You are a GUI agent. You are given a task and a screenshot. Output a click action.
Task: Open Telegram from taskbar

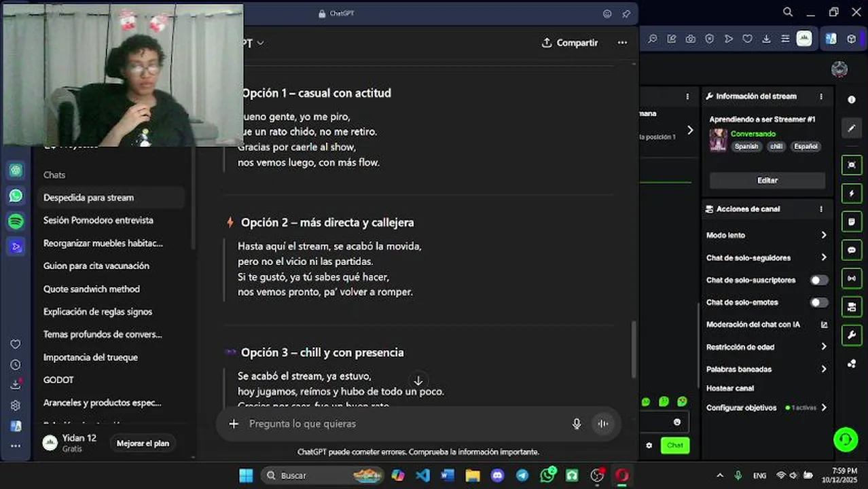click(x=522, y=475)
